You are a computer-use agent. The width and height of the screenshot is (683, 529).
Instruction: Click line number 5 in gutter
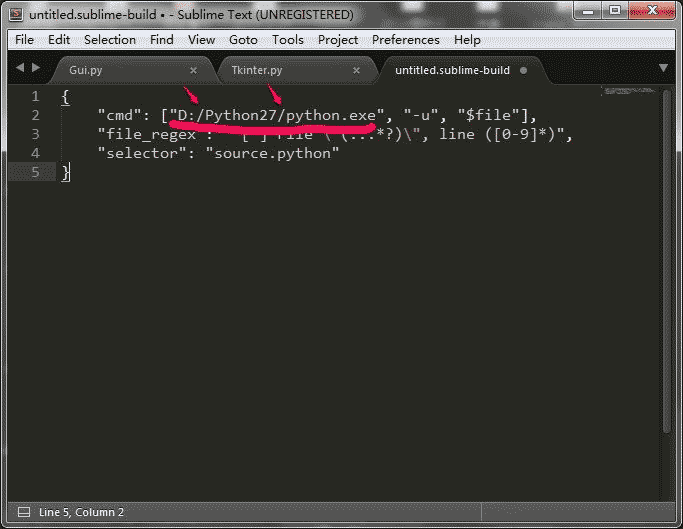(x=35, y=172)
